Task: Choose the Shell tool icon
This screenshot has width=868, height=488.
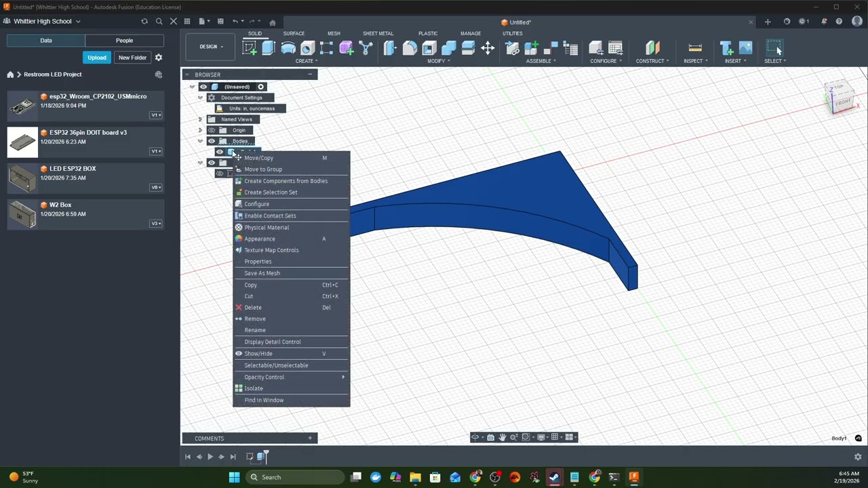Action: [429, 47]
